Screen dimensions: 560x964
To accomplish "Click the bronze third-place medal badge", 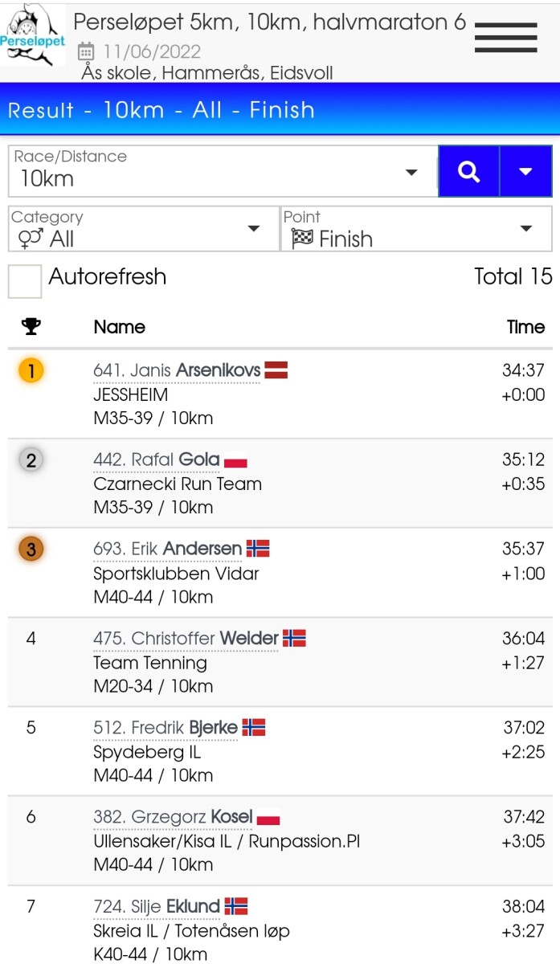I will point(31,549).
